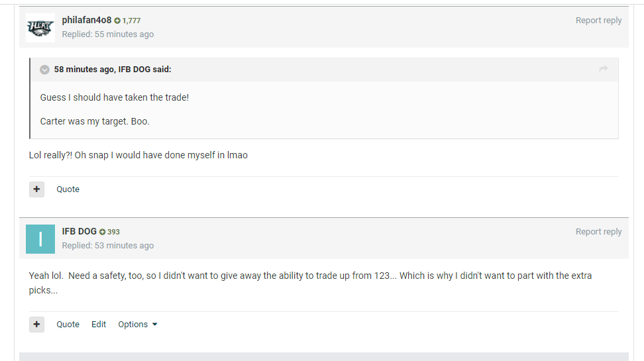Click the go-to-post arrow in the quote header
The height and width of the screenshot is (361, 644).
point(604,69)
